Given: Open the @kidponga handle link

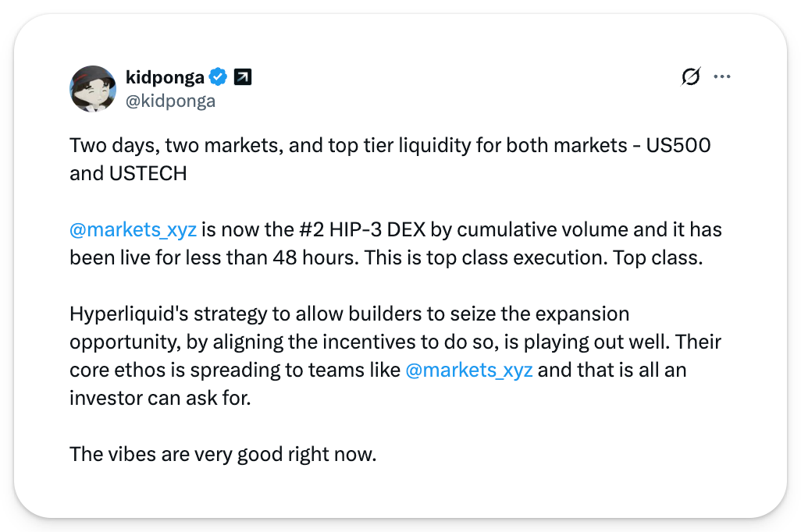Looking at the screenshot, I should pyautogui.click(x=170, y=101).
